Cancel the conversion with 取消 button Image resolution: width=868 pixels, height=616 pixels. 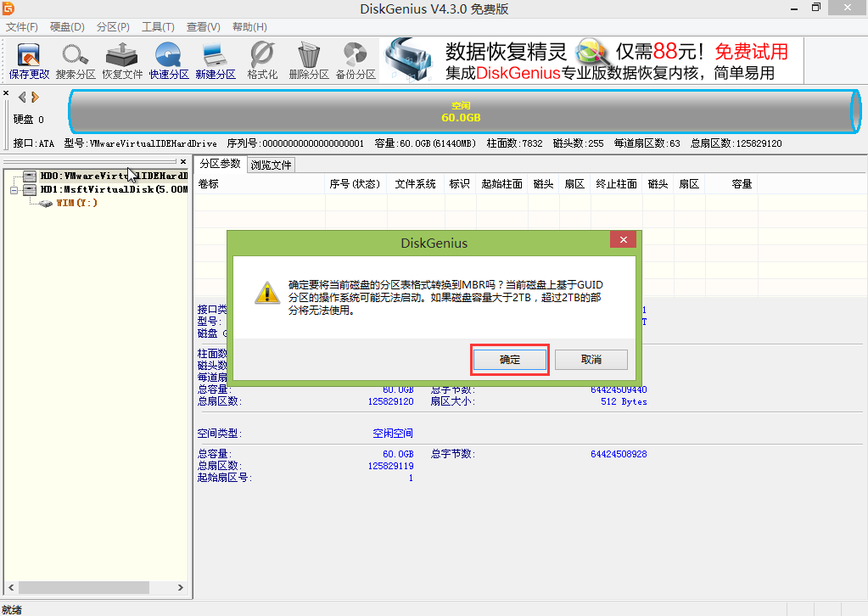coord(591,360)
